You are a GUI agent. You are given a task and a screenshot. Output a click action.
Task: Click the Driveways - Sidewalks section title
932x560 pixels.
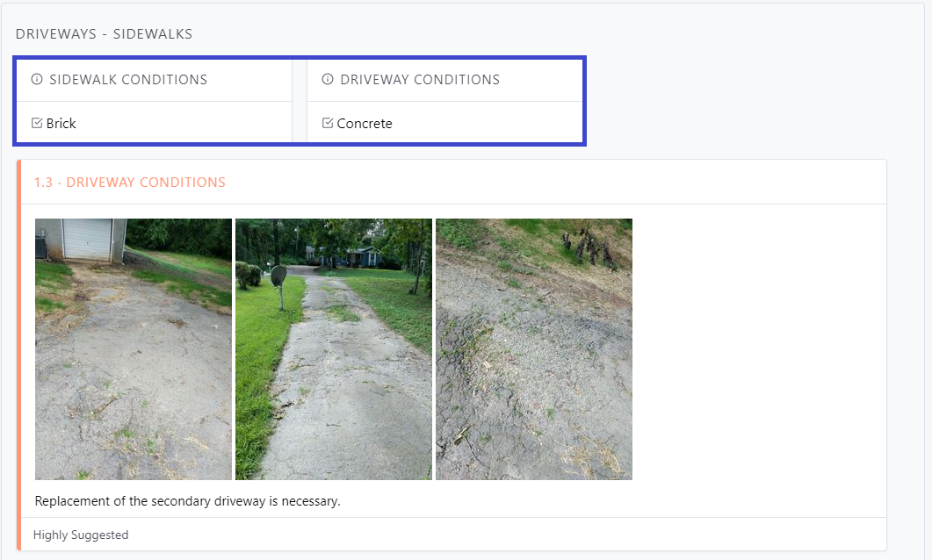104,34
